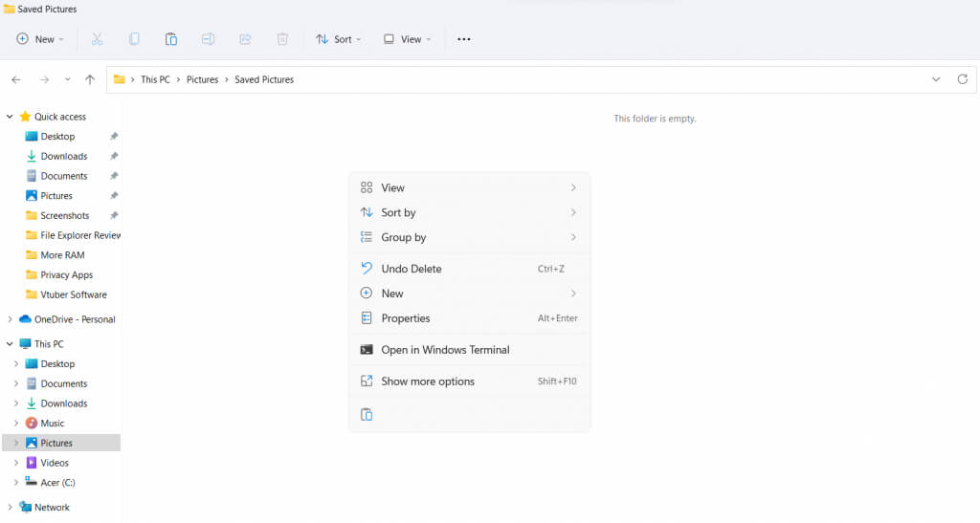980x523 pixels.
Task: Click the Cut scissors icon in toolbar
Action: coord(97,39)
